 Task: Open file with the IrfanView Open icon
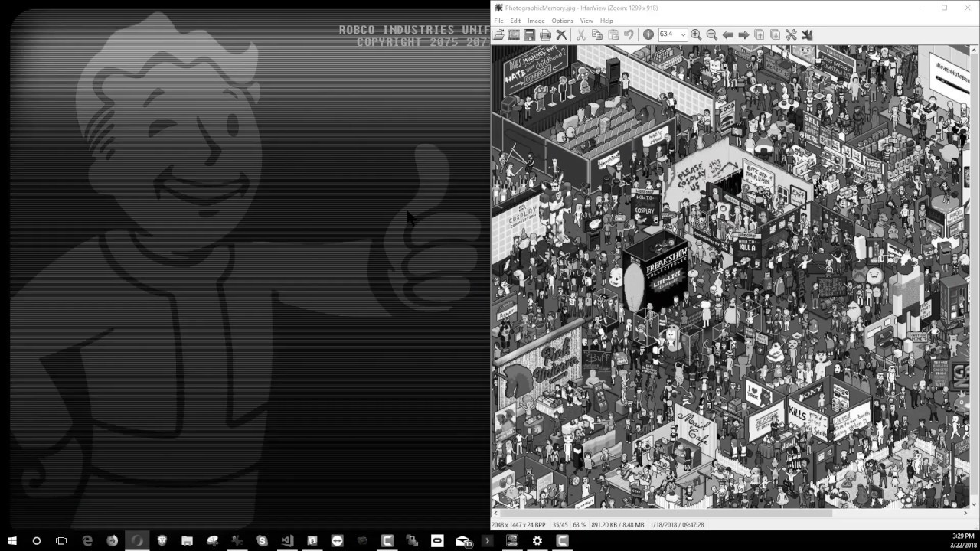point(498,34)
